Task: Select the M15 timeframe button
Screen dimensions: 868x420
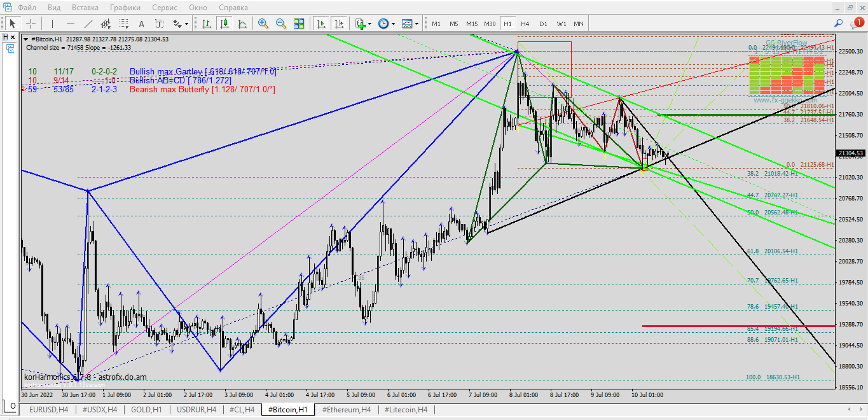Action: [471, 24]
